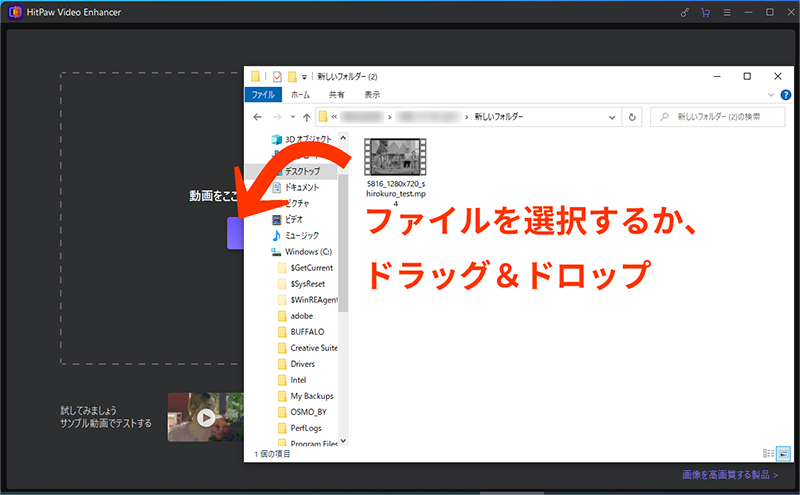Open the Intel folder
Viewport: 800px width, 495px height.
point(298,380)
